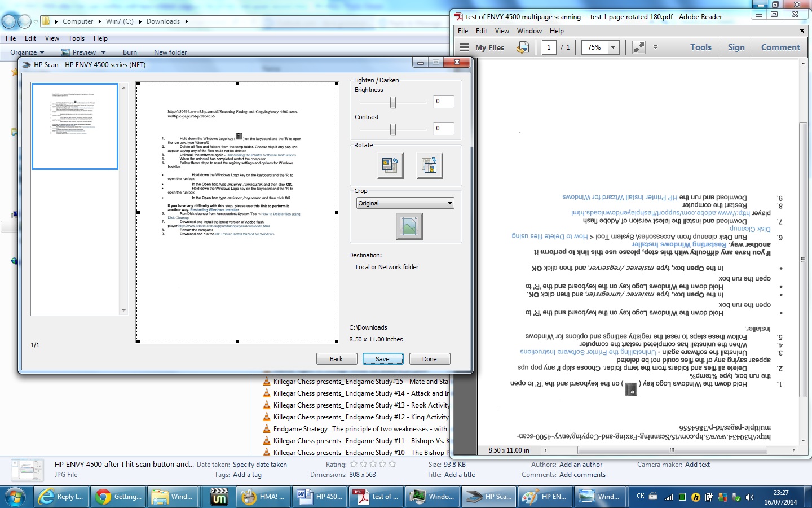Open the Sign pane in Adobe Reader
This screenshot has width=812, height=508.
(736, 47)
